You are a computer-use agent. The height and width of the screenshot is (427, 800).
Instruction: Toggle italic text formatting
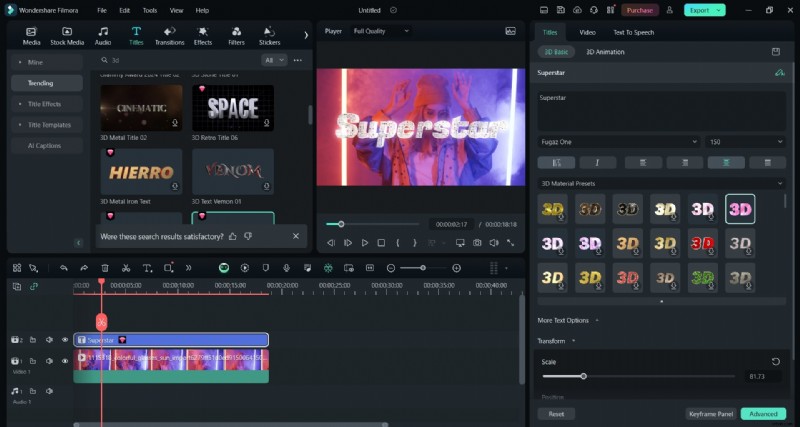[x=597, y=162]
